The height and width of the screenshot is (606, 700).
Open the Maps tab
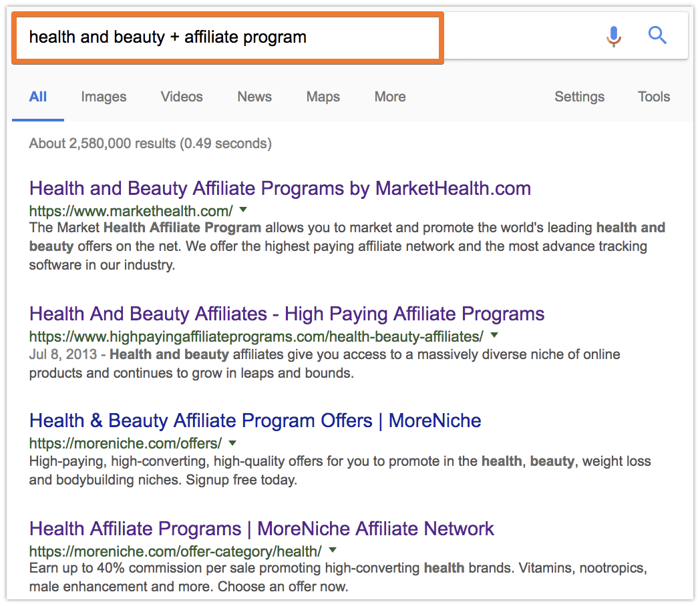(323, 97)
